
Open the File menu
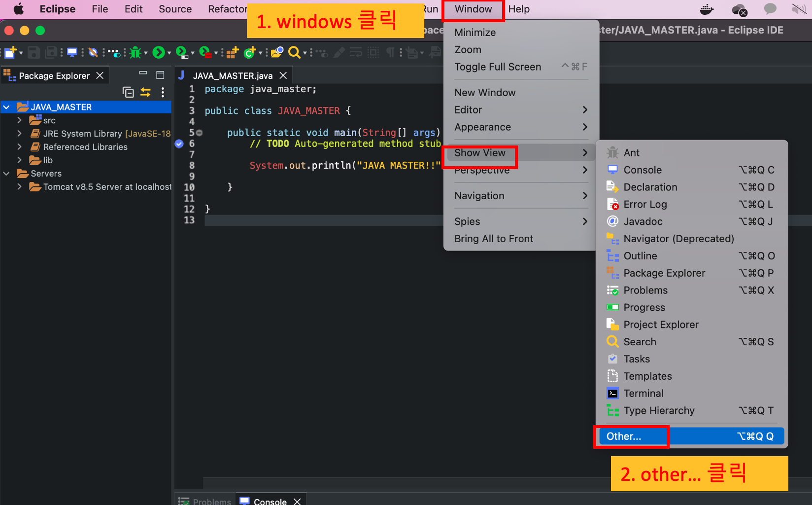[100, 9]
